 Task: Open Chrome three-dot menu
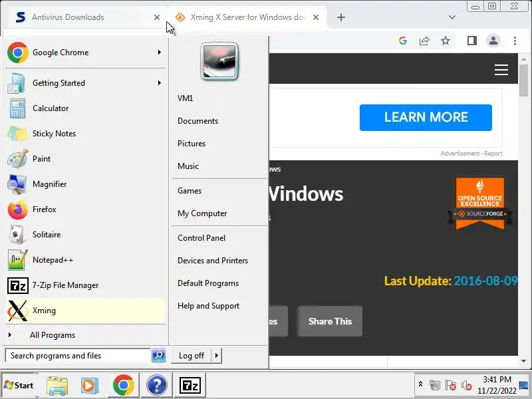coord(515,41)
